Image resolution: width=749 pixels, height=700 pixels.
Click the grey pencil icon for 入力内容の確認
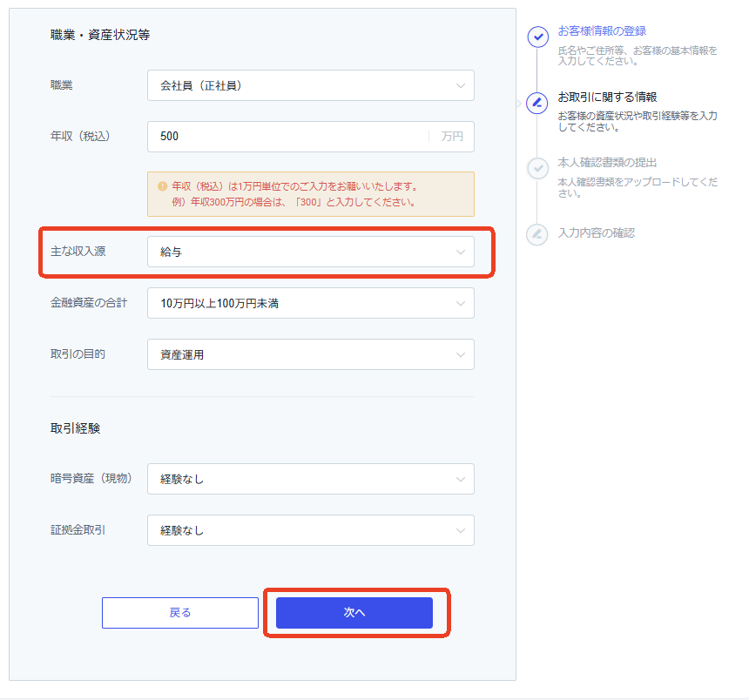pyautogui.click(x=536, y=234)
